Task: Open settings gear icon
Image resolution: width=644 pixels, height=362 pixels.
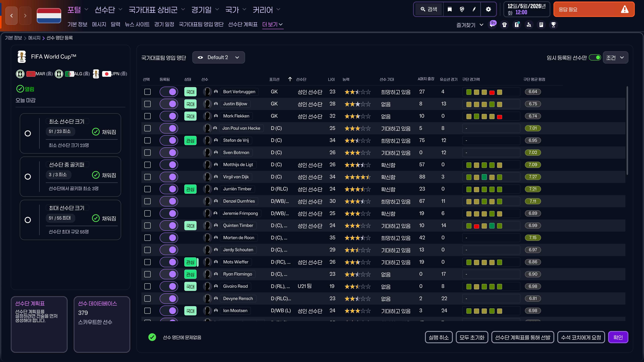Action: (x=488, y=10)
